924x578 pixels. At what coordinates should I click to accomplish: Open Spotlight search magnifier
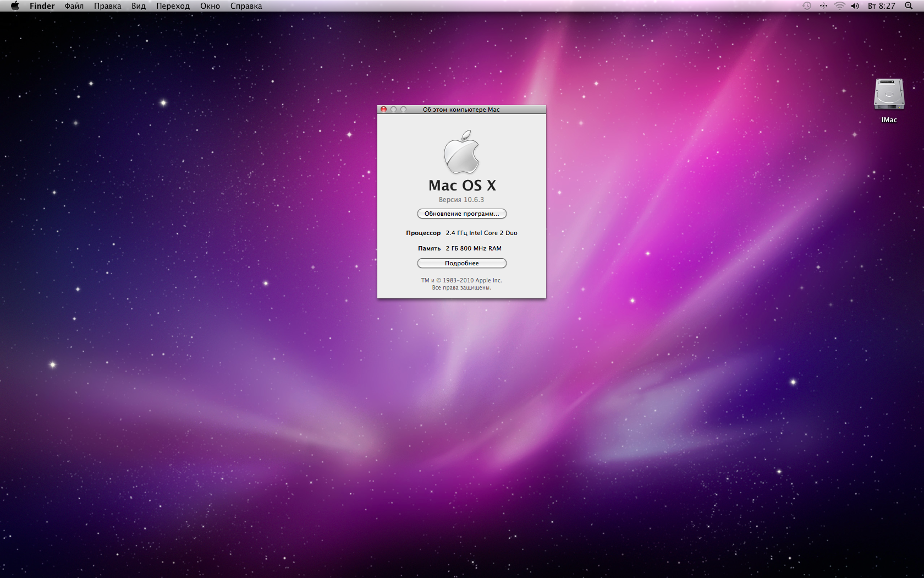click(909, 6)
